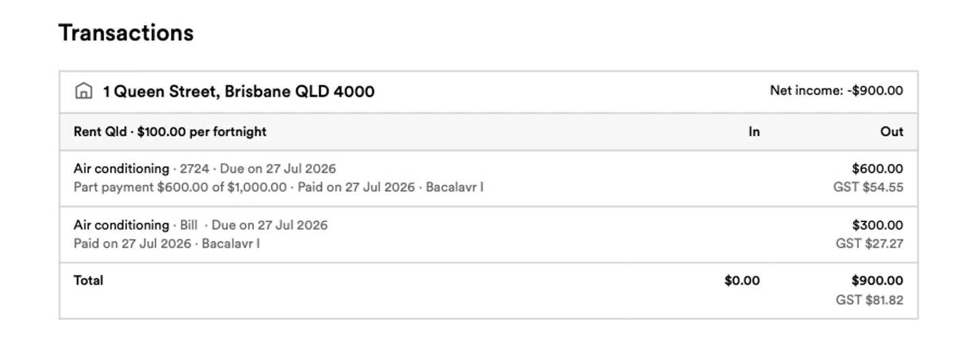Image resolution: width=980 pixels, height=341 pixels.
Task: Click the GST $27.27 value
Action: [x=870, y=244]
